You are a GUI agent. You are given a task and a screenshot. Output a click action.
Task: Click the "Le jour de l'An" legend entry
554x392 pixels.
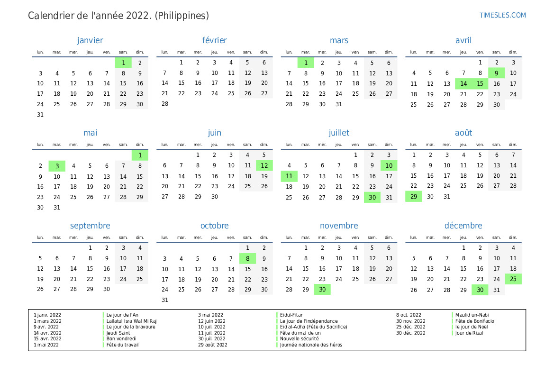122,315
